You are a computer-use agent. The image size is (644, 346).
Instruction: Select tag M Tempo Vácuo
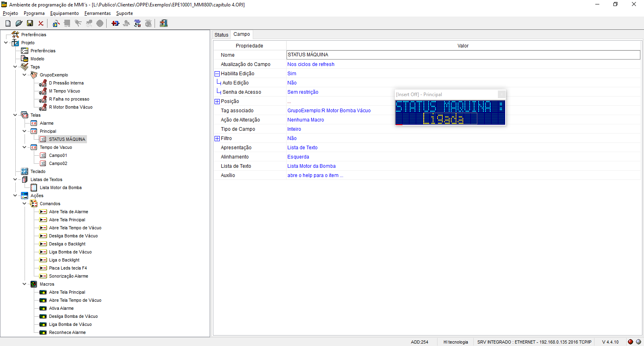pyautogui.click(x=64, y=91)
